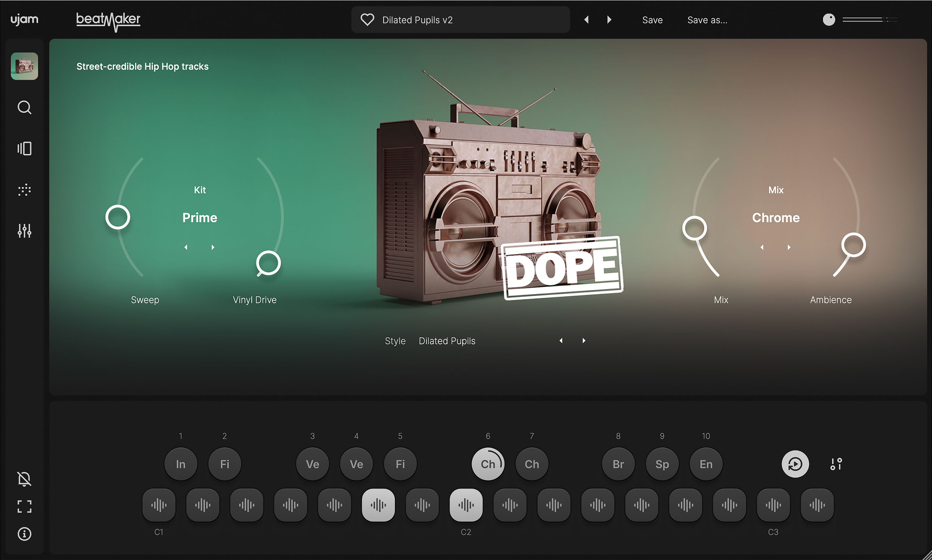Open the mixer sliders panel in the sidebar
The height and width of the screenshot is (560, 932).
(24, 231)
